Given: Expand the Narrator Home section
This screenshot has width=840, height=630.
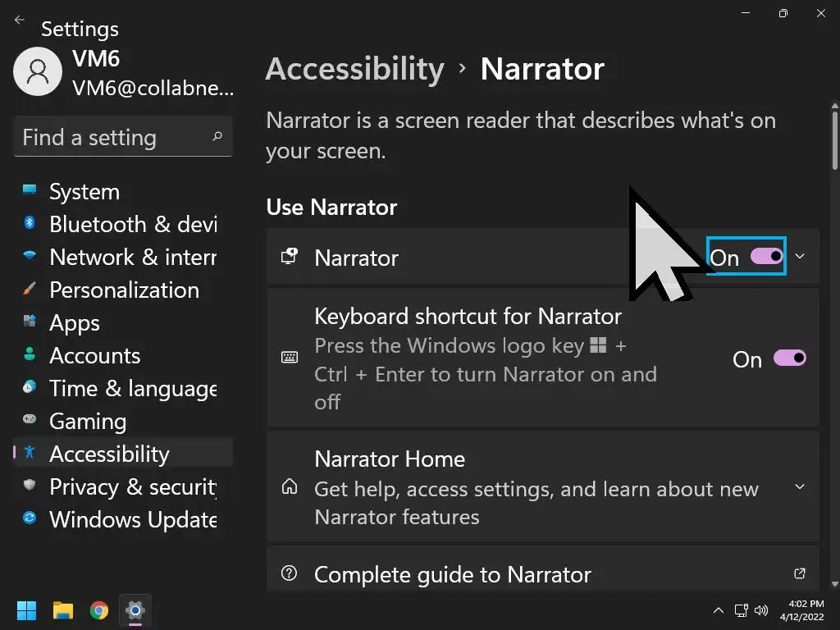Looking at the screenshot, I should coord(800,486).
